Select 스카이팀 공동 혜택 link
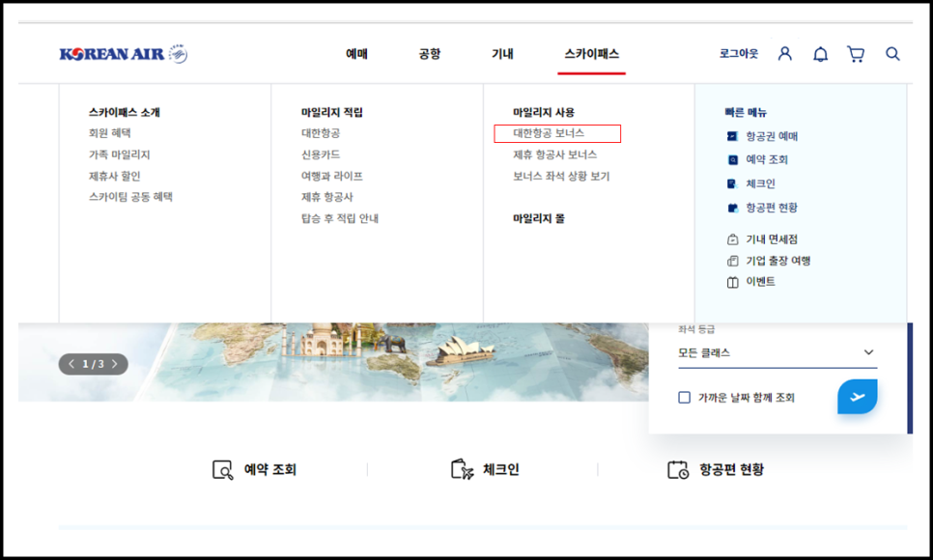The image size is (933, 560). [130, 197]
